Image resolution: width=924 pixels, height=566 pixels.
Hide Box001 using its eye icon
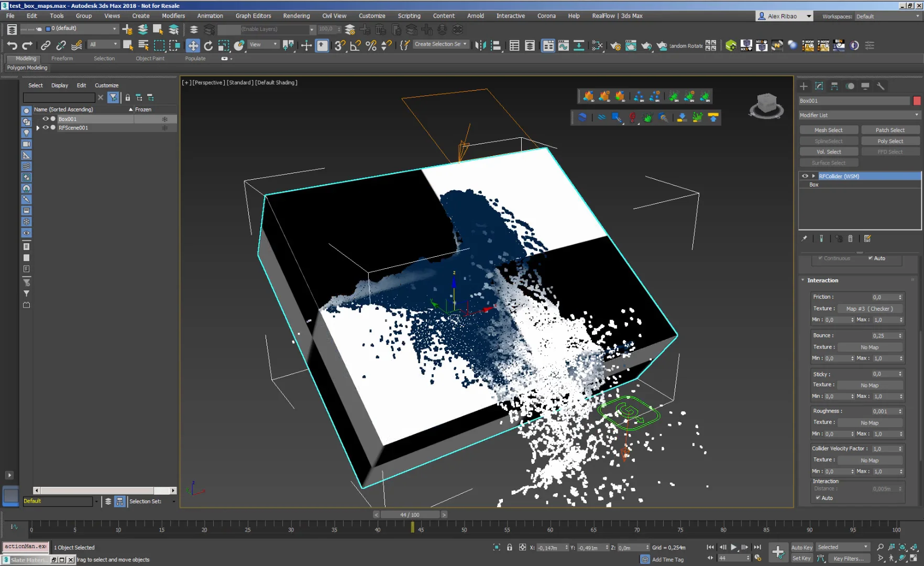pos(46,119)
